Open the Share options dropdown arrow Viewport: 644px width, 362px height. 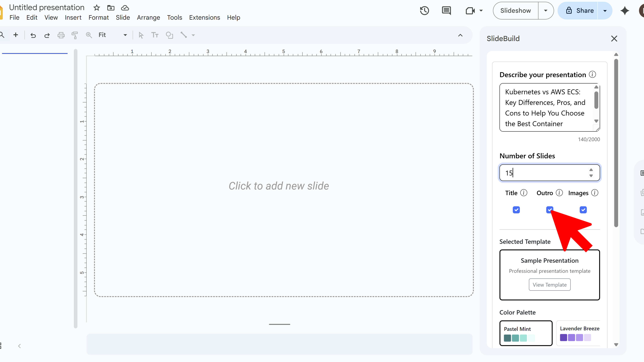(605, 11)
